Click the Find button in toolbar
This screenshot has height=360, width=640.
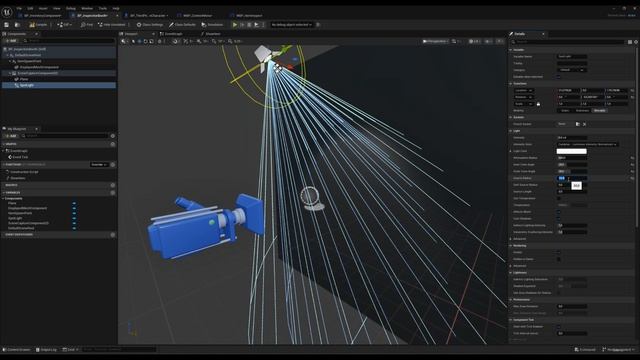pos(87,25)
